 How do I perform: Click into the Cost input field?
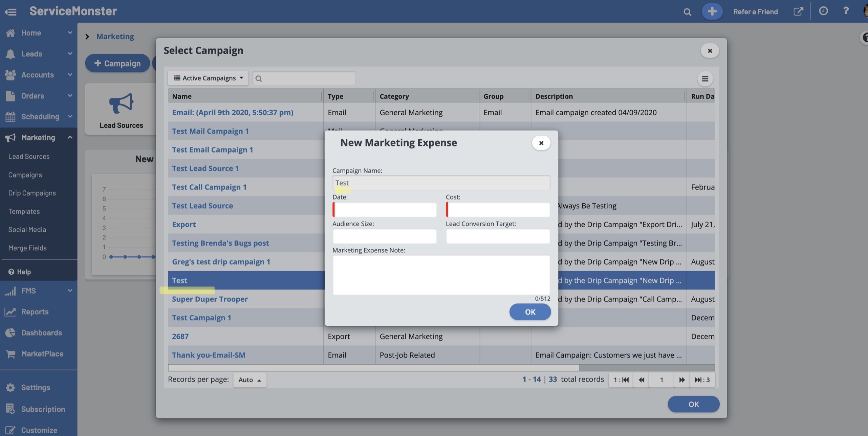click(498, 210)
